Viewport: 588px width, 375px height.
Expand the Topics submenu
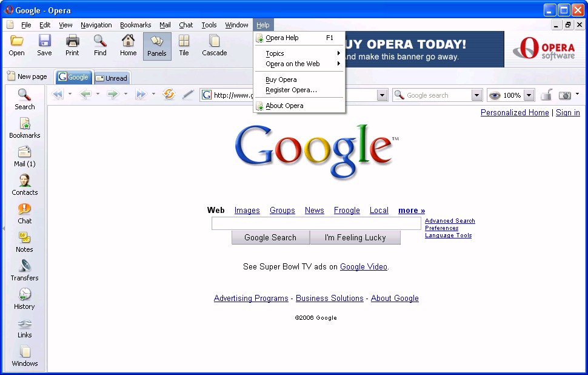[x=299, y=53]
